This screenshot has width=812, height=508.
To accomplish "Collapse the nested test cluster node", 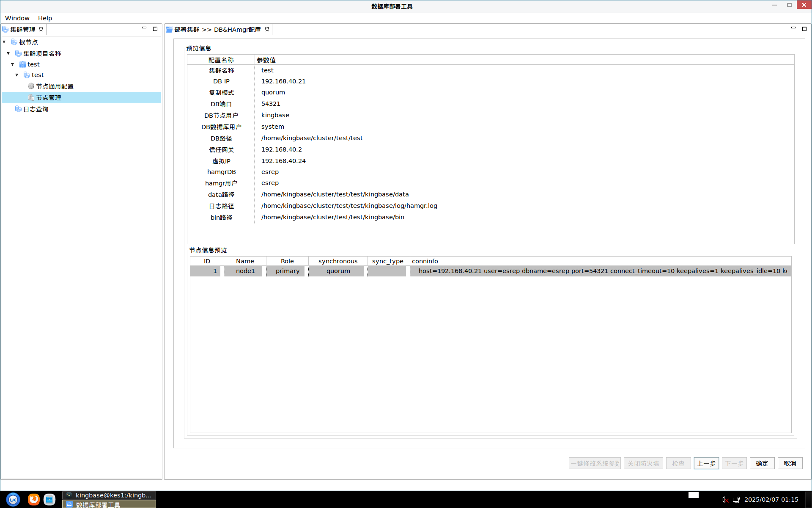I will pyautogui.click(x=17, y=75).
